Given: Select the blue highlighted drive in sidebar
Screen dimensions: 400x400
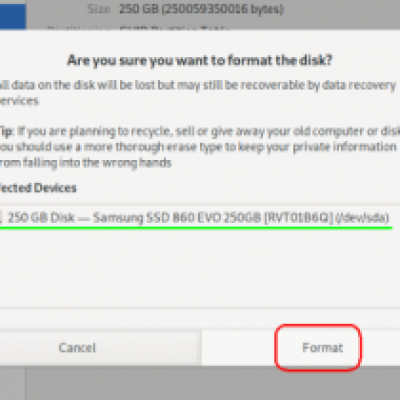Looking at the screenshot, I should [x=13, y=17].
